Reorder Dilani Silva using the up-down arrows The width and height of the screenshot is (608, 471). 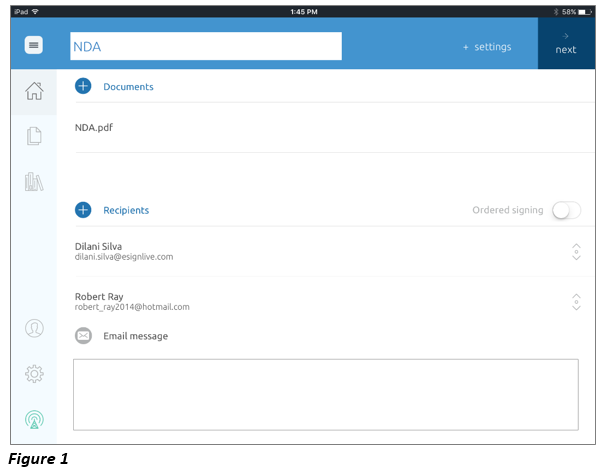click(576, 252)
